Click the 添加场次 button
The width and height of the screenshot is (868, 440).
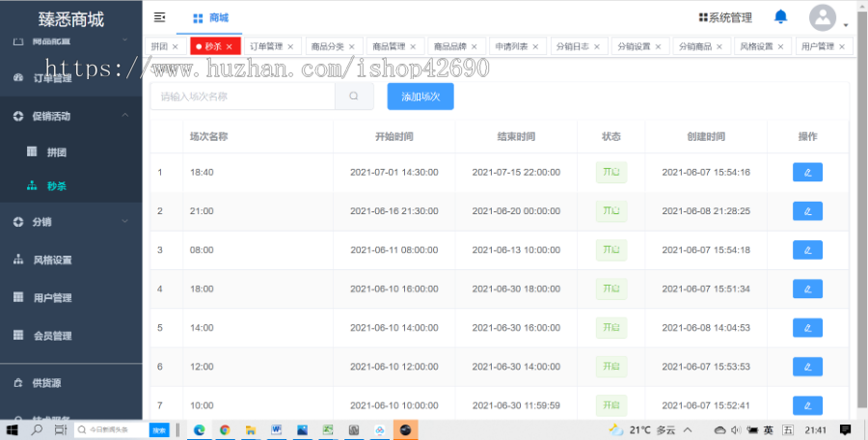(x=420, y=96)
